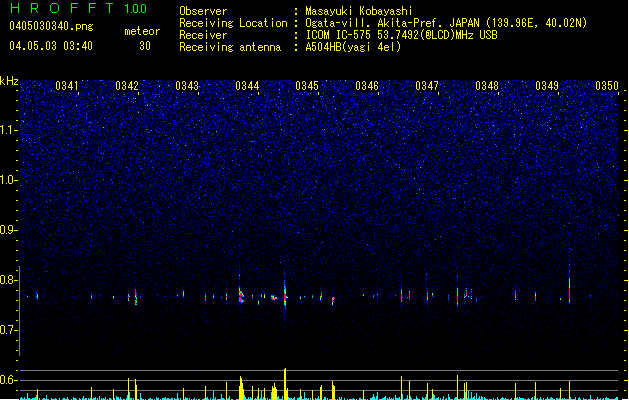Click the 0.6 kHz axis label
Image resolution: width=629 pixels, height=400 pixels.
tap(9, 380)
